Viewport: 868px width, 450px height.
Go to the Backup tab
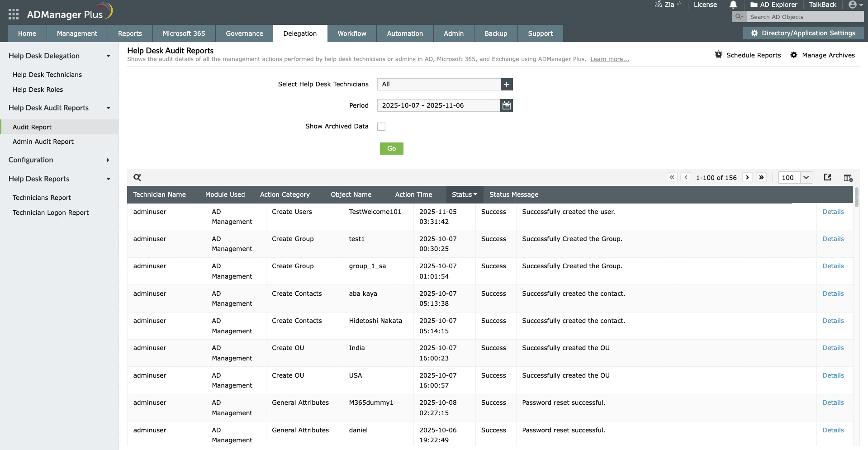[x=496, y=33]
